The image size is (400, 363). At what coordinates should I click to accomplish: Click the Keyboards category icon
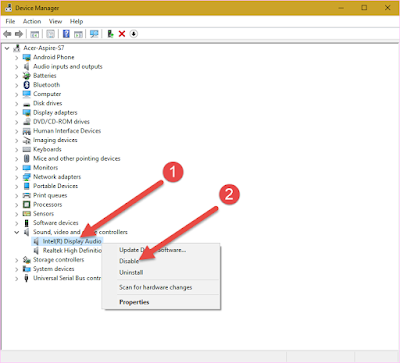(27, 149)
